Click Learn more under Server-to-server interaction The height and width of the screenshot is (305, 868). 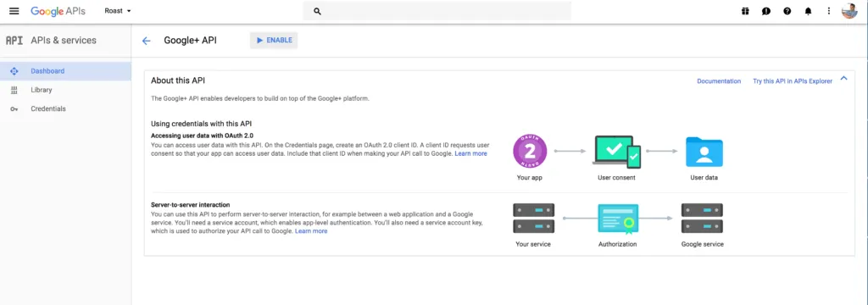[x=311, y=230]
